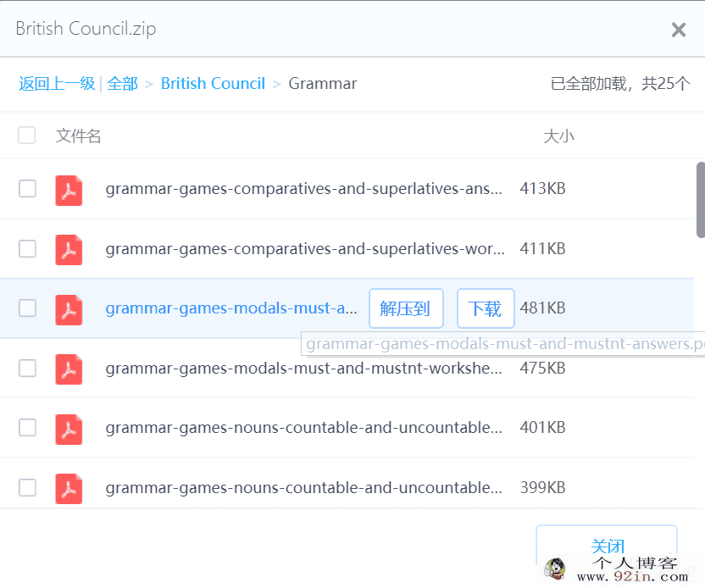Open the 全部 breadcrumb

[x=122, y=84]
